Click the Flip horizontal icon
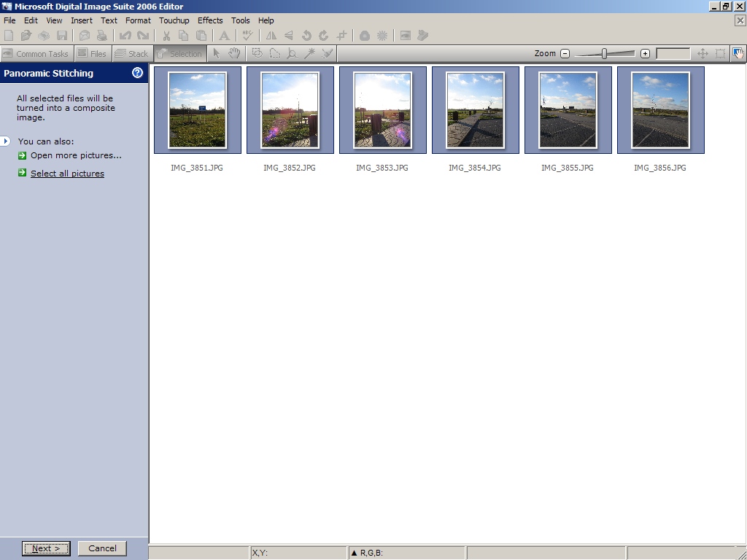This screenshot has height=560, width=747. point(271,35)
